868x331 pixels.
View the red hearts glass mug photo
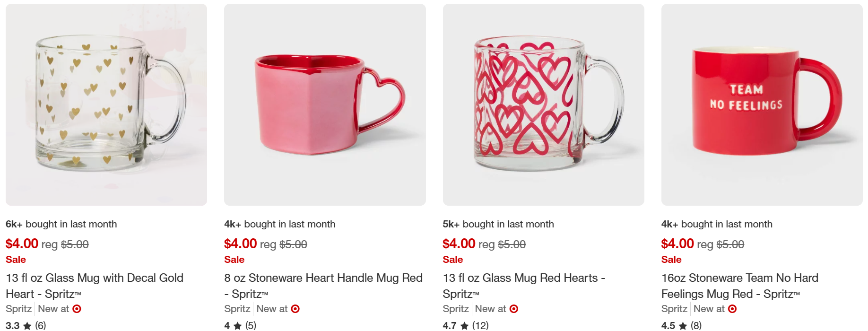[543, 105]
